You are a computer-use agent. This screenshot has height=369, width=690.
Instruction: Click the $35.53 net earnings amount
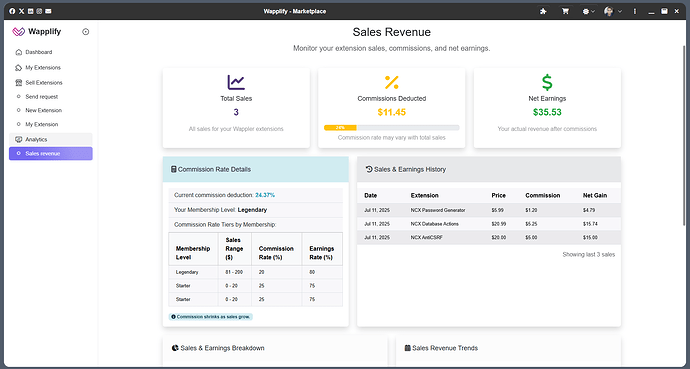[547, 112]
